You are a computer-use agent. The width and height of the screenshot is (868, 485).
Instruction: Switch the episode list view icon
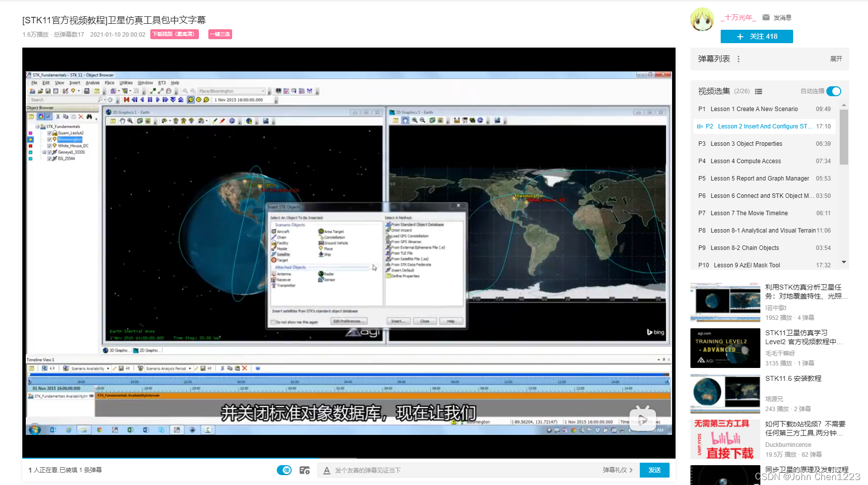pyautogui.click(x=758, y=91)
